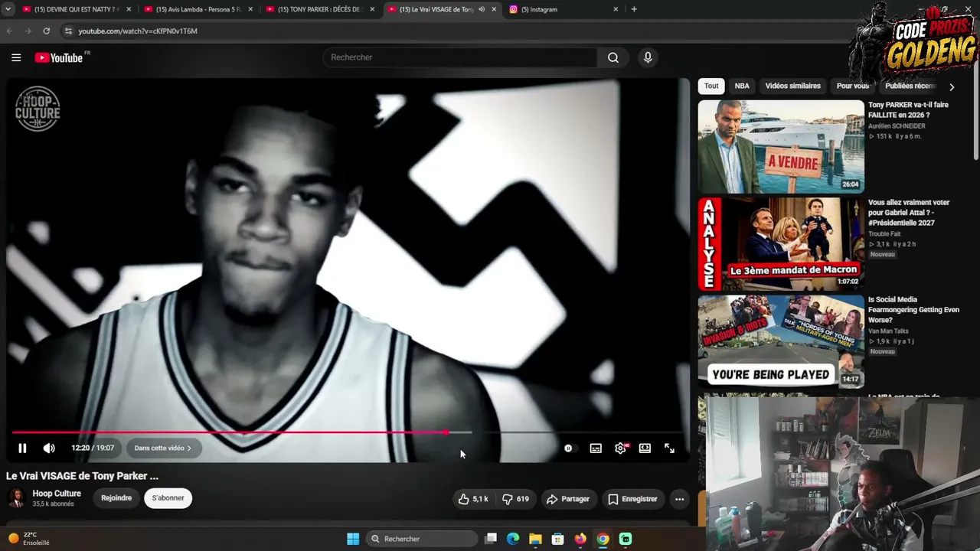Screen dimensions: 980x551
Task: Mute the video with the speaker icon
Action: click(49, 448)
